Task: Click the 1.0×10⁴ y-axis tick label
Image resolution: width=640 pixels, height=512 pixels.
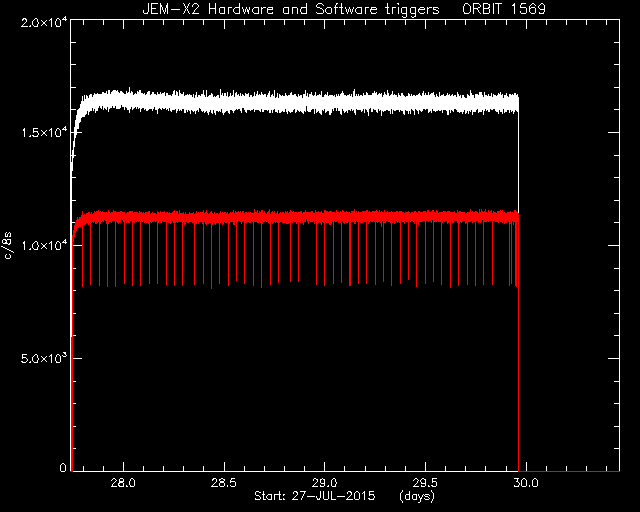Action: (x=44, y=245)
